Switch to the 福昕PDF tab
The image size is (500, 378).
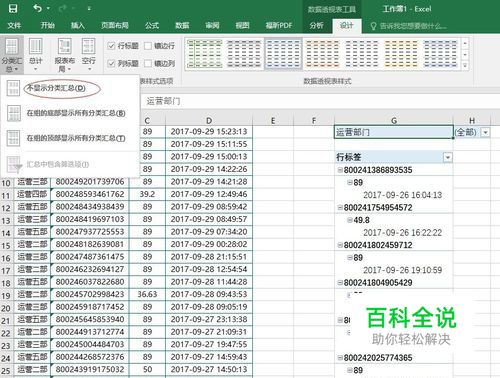279,25
